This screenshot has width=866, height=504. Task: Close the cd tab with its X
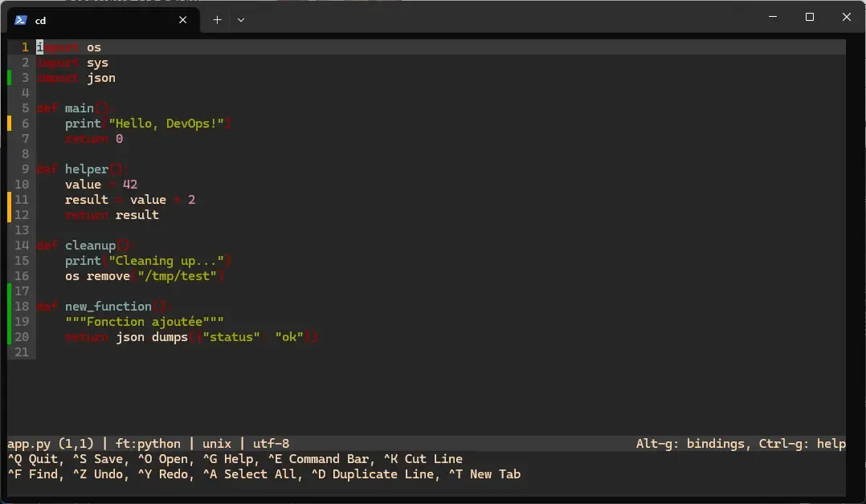(x=182, y=20)
